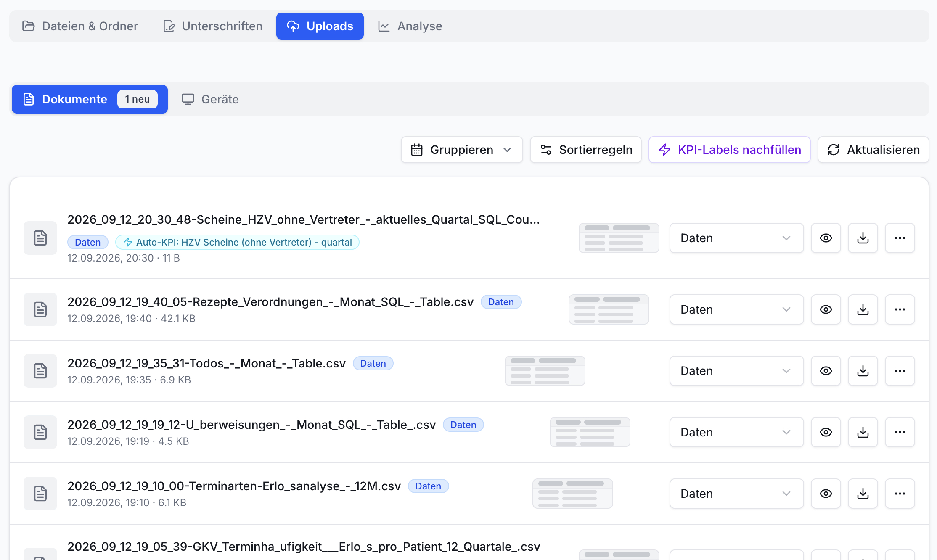Viewport: 937px width, 560px height.
Task: Download the Scheine_HZV_ohne_Vertreter file
Action: click(x=863, y=238)
